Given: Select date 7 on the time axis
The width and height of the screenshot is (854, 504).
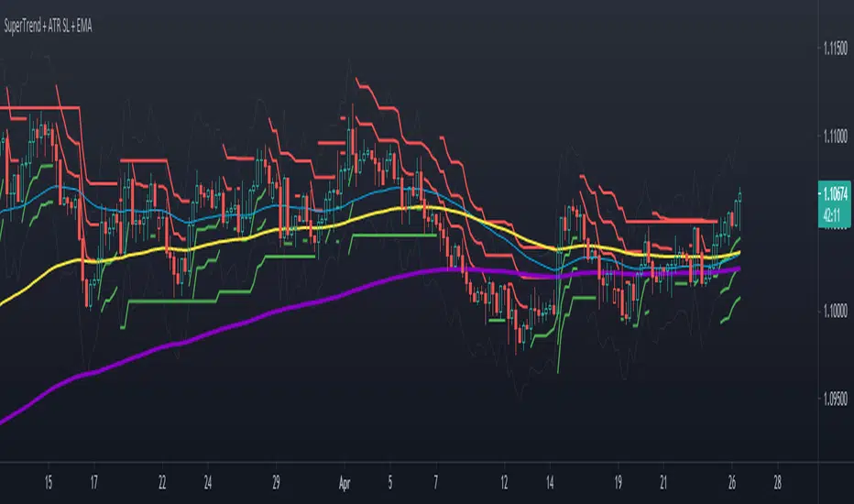Looking at the screenshot, I should pyautogui.click(x=436, y=483).
